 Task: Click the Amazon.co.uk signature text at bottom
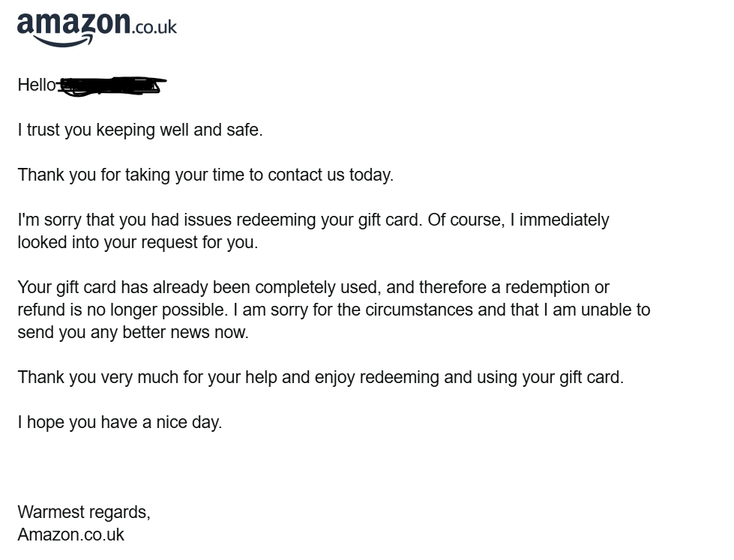tap(71, 535)
